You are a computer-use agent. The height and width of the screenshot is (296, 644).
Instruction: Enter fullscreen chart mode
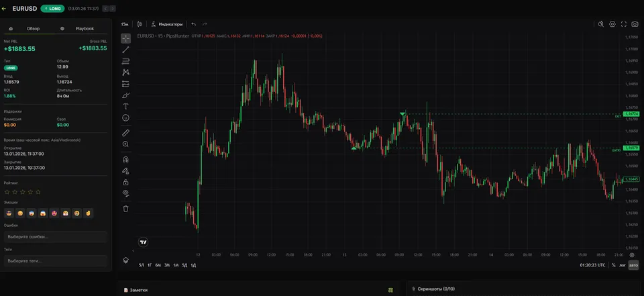623,24
